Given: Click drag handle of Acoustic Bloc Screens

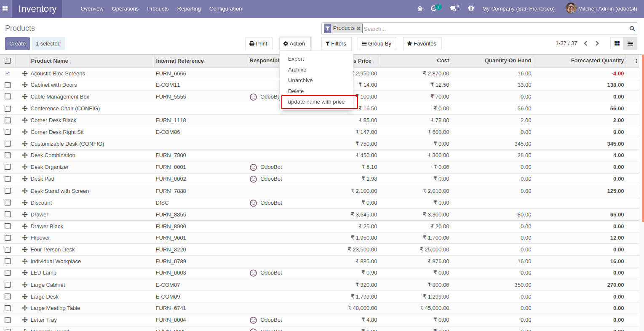Looking at the screenshot, I should point(25,73).
